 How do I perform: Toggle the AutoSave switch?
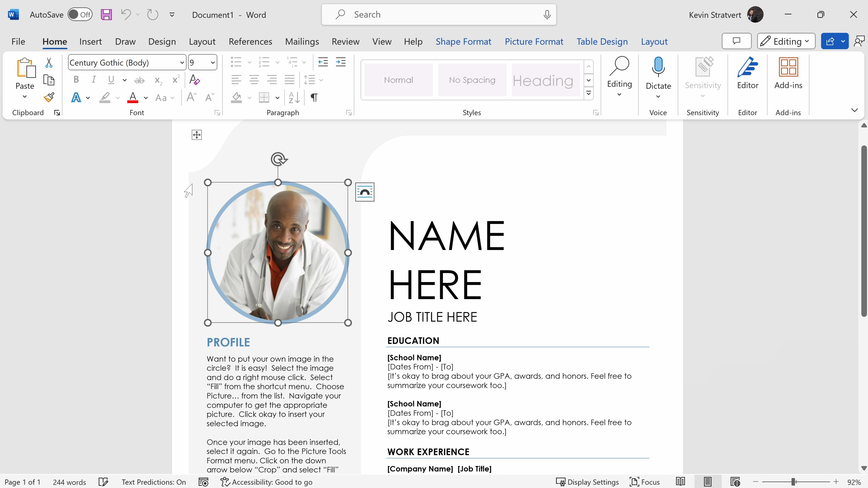[x=80, y=14]
